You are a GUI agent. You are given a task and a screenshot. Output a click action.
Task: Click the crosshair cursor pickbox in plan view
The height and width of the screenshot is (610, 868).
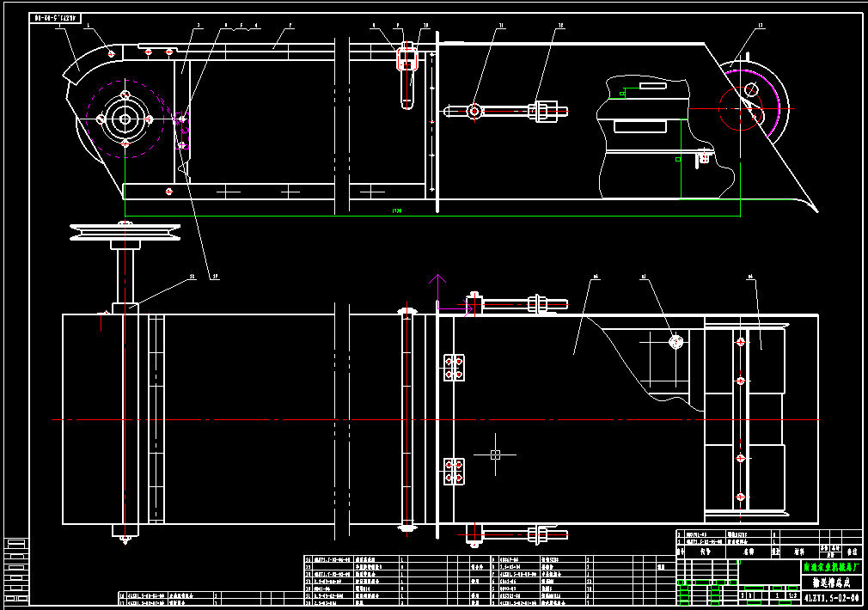(495, 454)
